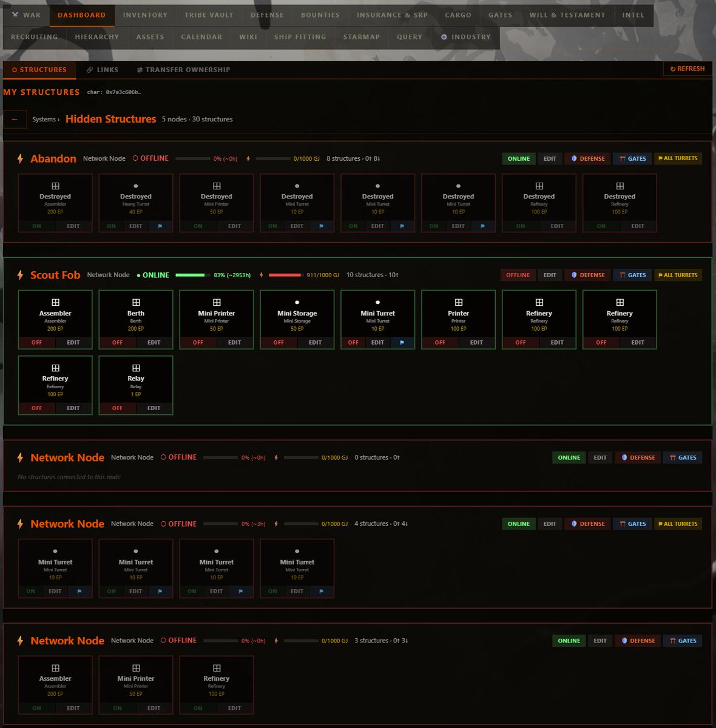This screenshot has width=716, height=728.
Task: Click the lightning bolt icon beside Abandon
Action: [x=20, y=159]
